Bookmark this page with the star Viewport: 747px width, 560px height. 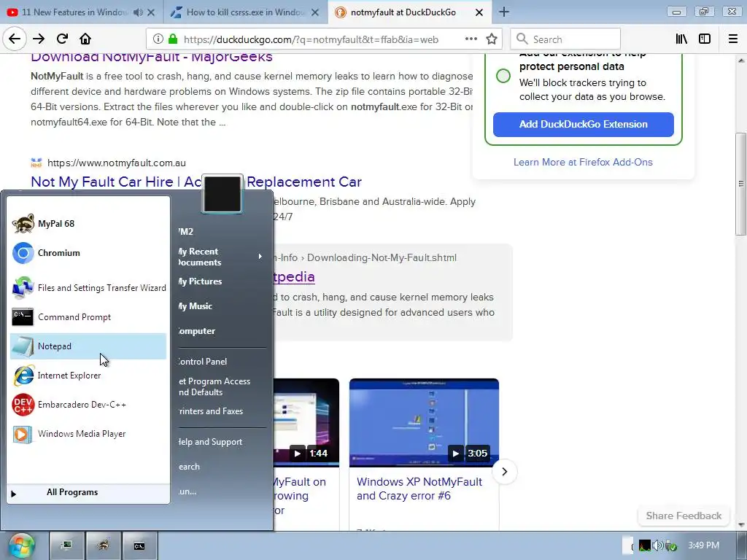pos(492,39)
